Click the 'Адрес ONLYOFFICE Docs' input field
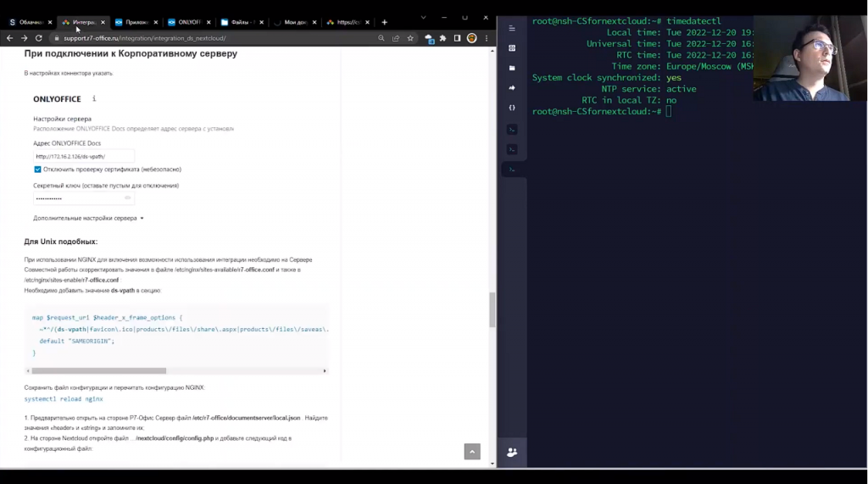Screen dimensions: 868x484 tap(84, 156)
